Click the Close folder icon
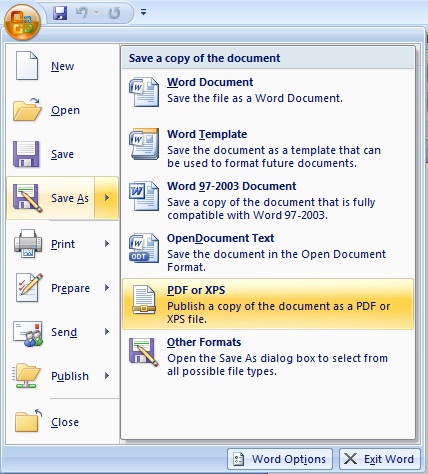428x474 pixels. 28,421
